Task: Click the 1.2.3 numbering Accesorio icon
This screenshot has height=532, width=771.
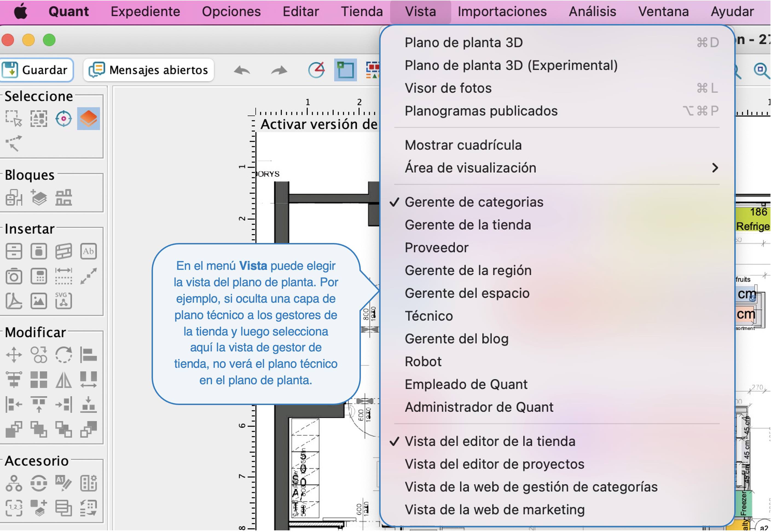Action: coord(14,508)
